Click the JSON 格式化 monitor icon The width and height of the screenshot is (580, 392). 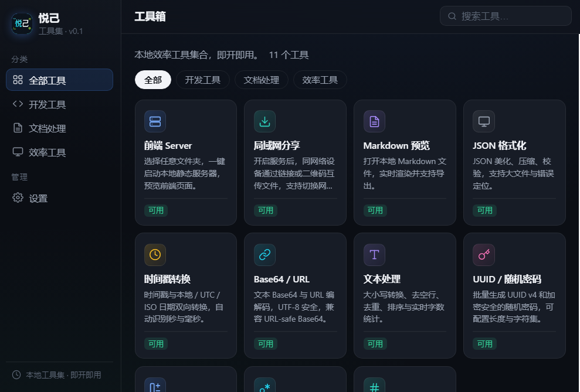click(x=484, y=121)
